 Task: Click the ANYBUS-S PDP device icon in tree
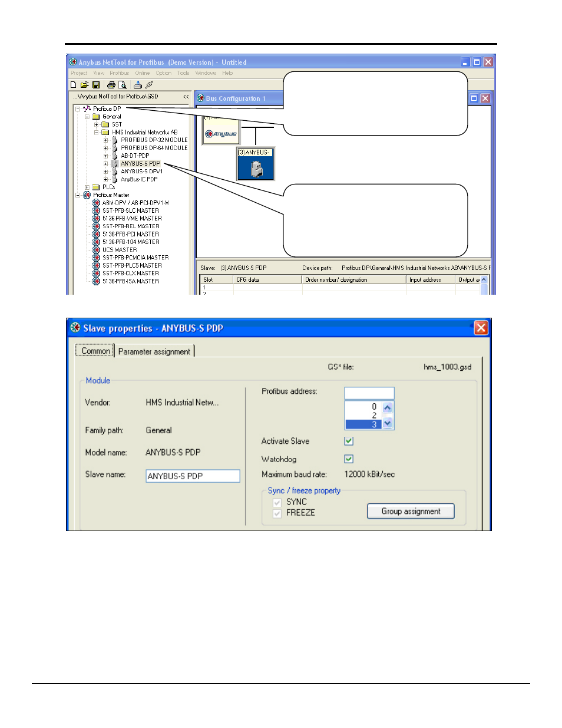(x=115, y=163)
